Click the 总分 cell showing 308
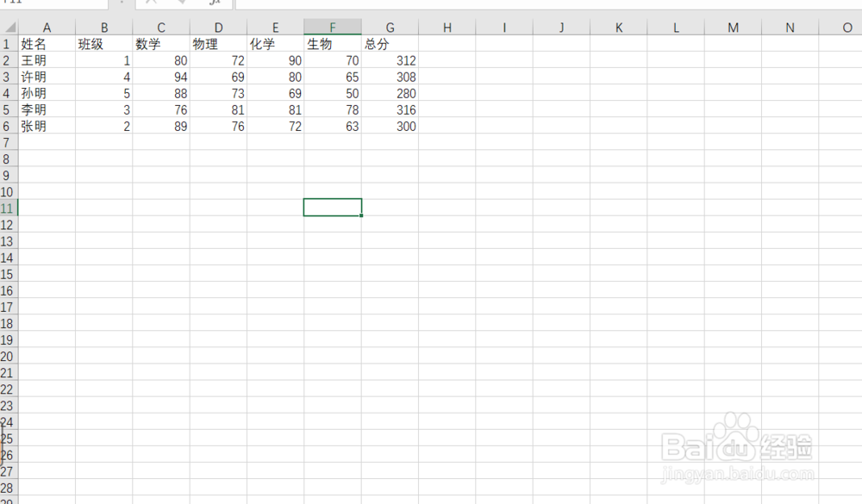Screen dimensions: 862x504 (390, 77)
